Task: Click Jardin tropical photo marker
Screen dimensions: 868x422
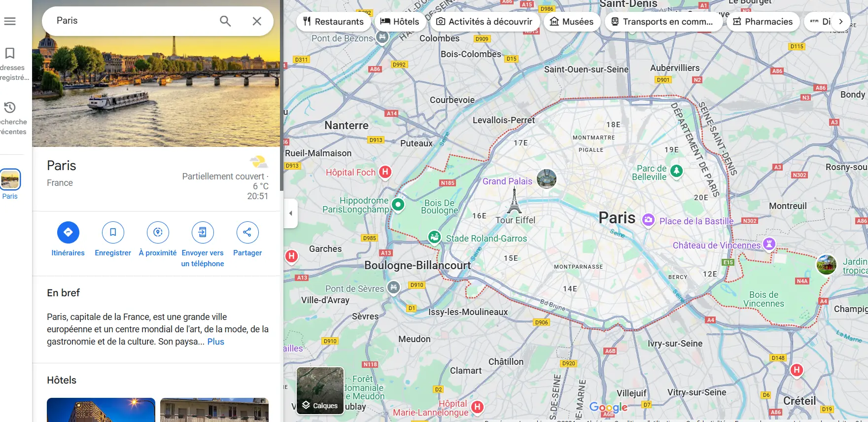Action: (827, 265)
